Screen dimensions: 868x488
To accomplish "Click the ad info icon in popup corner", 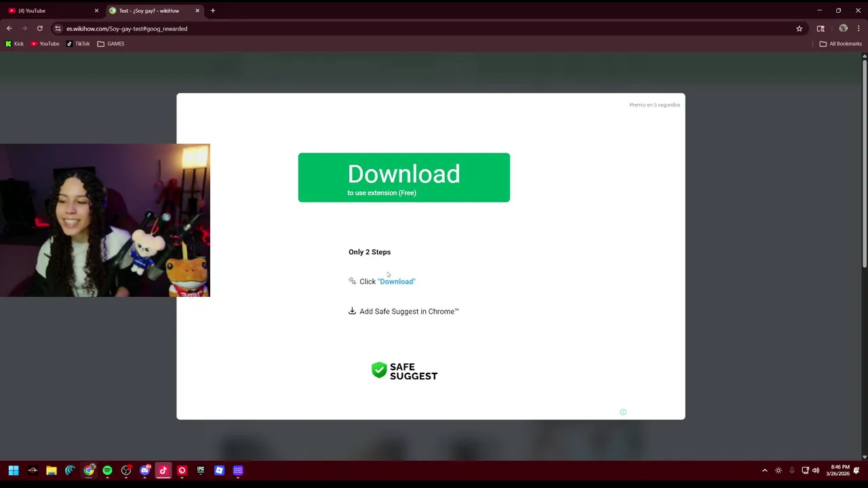I will coord(623,412).
